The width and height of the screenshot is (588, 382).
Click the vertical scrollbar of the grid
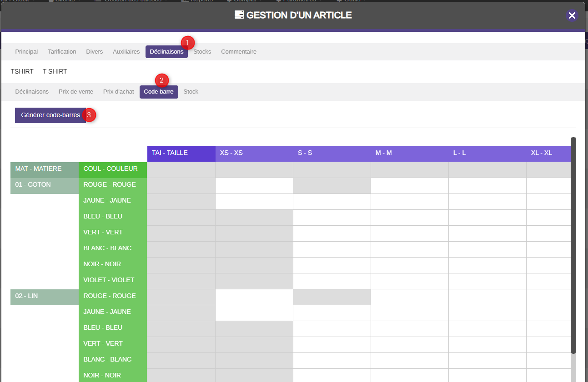tap(573, 245)
